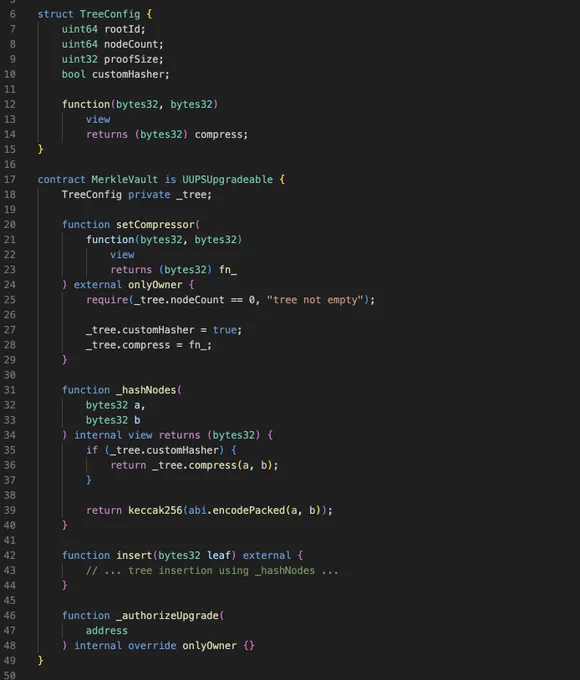Click the leaf parameter on line 42
Image resolution: width=580 pixels, height=680 pixels.
point(219,556)
